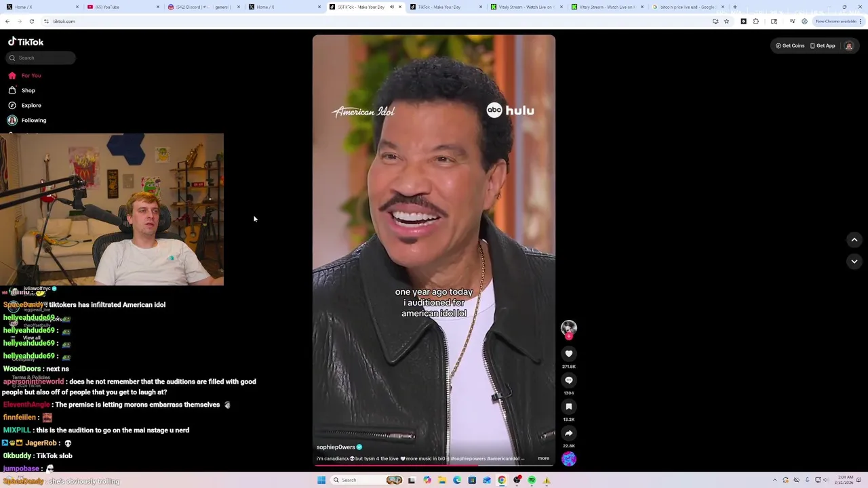Go to previous video with up arrow

(854, 240)
